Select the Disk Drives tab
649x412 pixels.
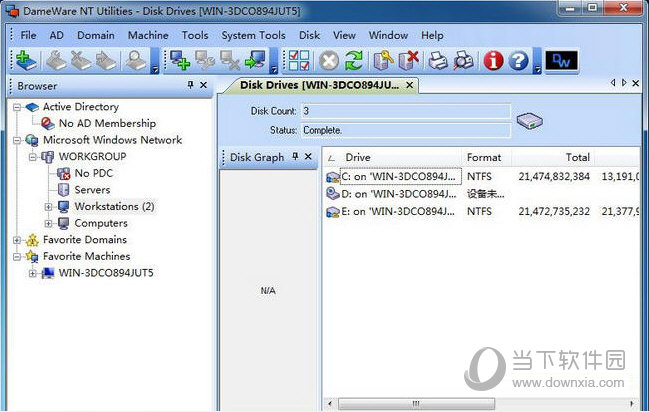pyautogui.click(x=319, y=85)
